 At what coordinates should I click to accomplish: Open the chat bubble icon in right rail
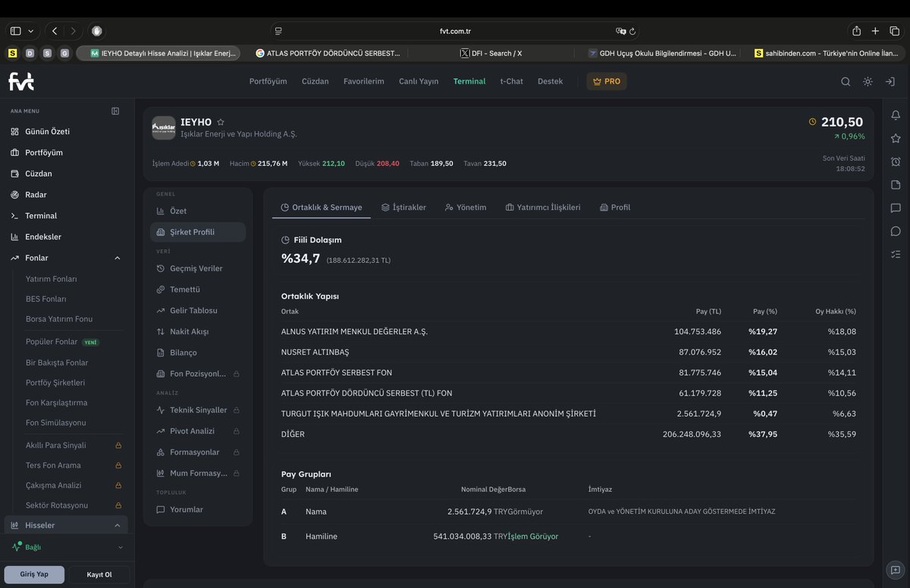[896, 231]
